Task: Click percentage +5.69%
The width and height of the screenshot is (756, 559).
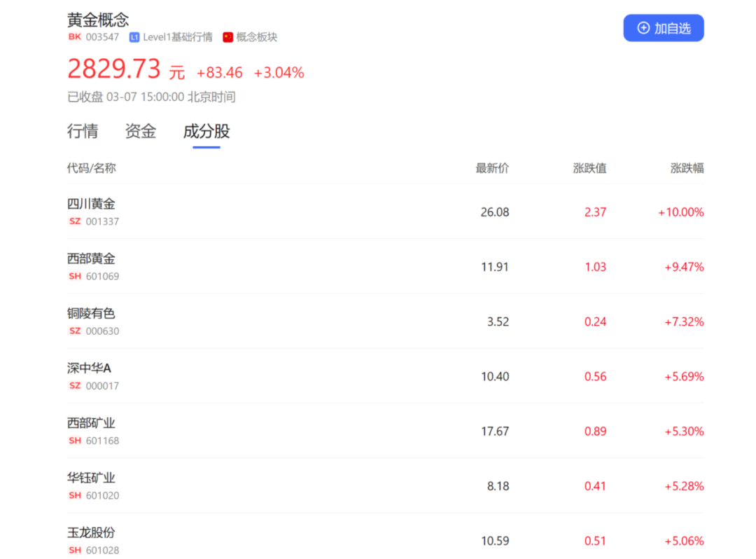Action: click(x=684, y=377)
